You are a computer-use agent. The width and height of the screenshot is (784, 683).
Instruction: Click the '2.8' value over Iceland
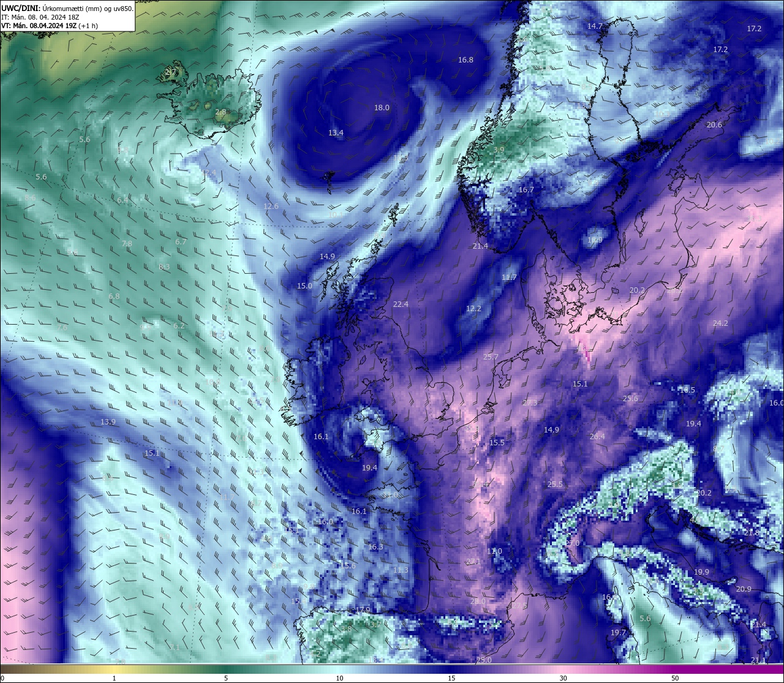pos(221,111)
